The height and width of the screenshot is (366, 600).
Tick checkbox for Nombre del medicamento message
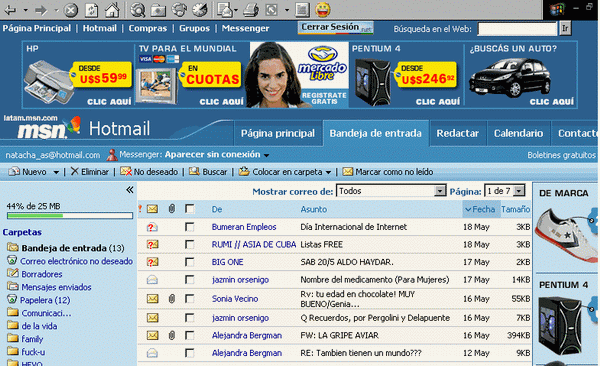189,280
